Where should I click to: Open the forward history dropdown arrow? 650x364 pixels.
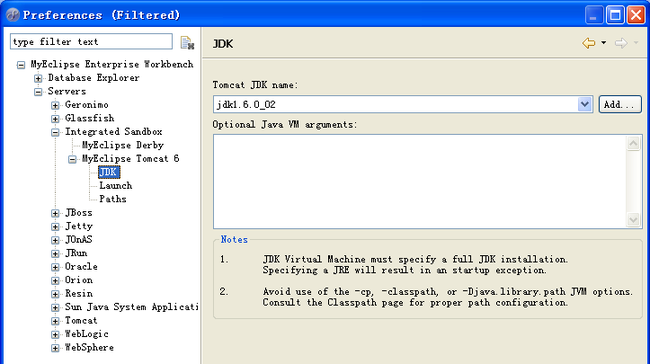(636, 43)
